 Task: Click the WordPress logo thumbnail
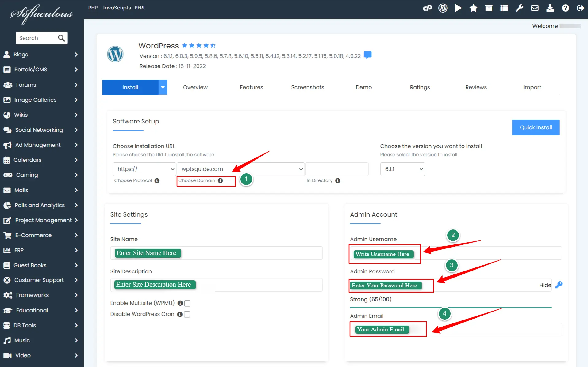pyautogui.click(x=115, y=54)
